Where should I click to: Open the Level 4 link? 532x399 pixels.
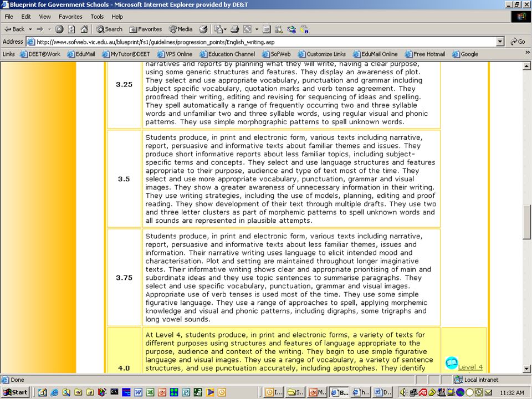pos(470,367)
